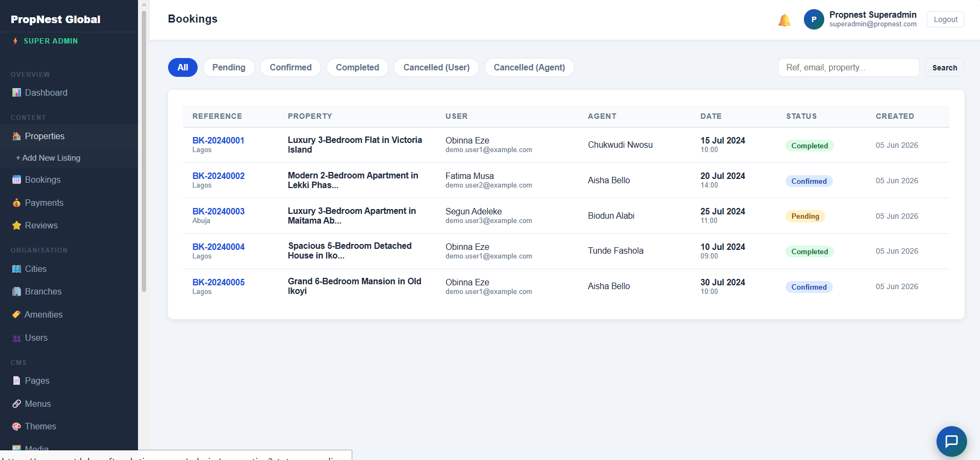Click the Logout button
Screen dimensions: 980x460
coord(946,19)
